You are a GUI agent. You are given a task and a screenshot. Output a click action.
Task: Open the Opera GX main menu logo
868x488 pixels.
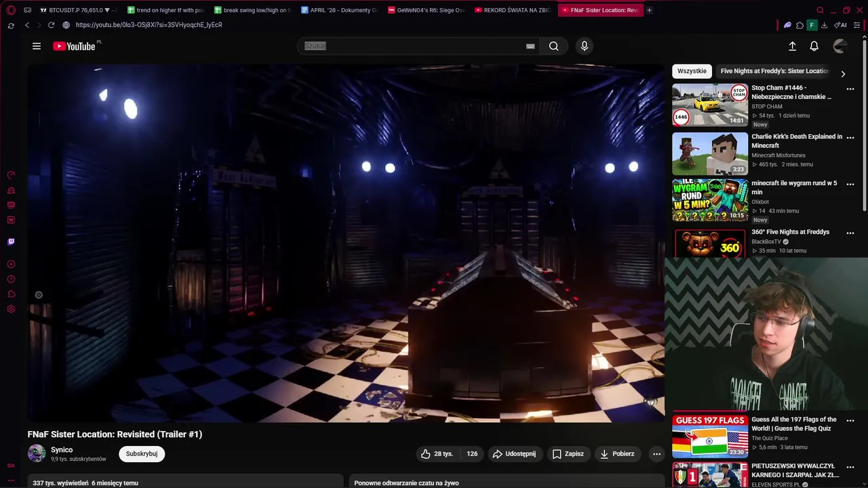(11, 10)
